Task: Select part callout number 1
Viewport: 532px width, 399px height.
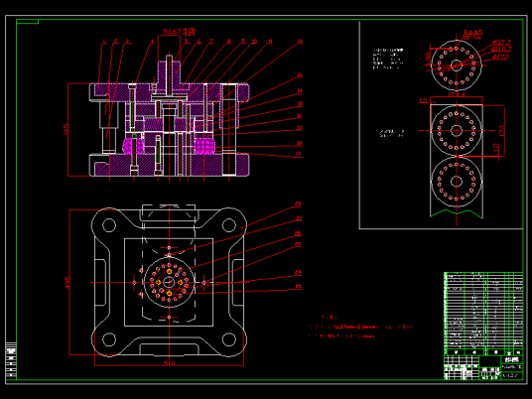Action: tap(104, 42)
